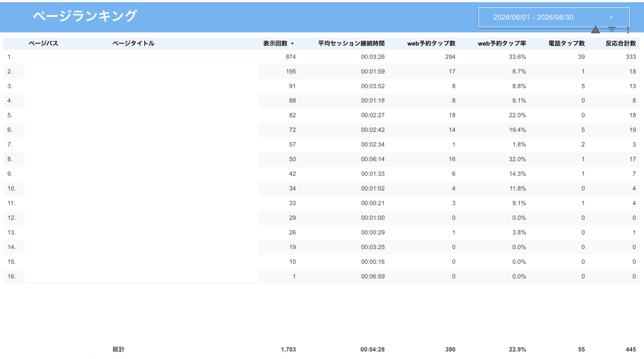Viewport: 644px width, 359px height.
Task: Select the 00:01:18 duration cell
Action: pos(373,100)
